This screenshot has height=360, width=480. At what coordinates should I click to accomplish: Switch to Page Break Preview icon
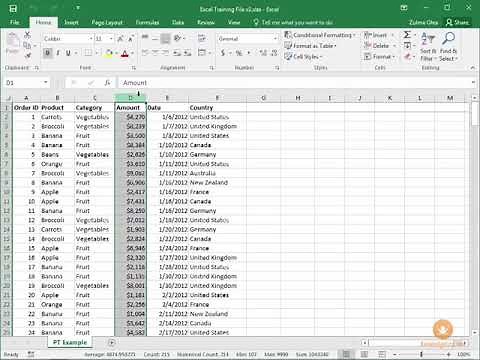point(382,354)
